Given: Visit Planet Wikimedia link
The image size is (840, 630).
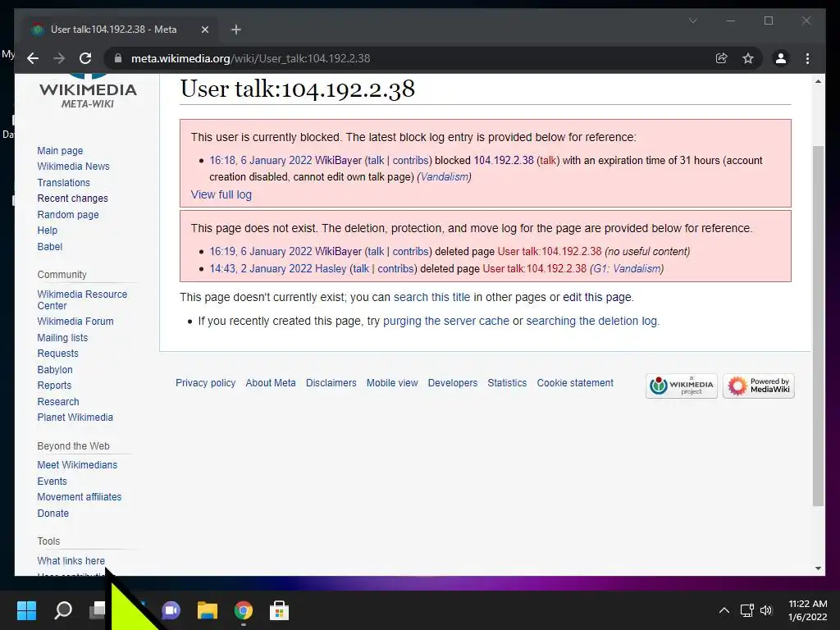Looking at the screenshot, I should pyautogui.click(x=75, y=418).
